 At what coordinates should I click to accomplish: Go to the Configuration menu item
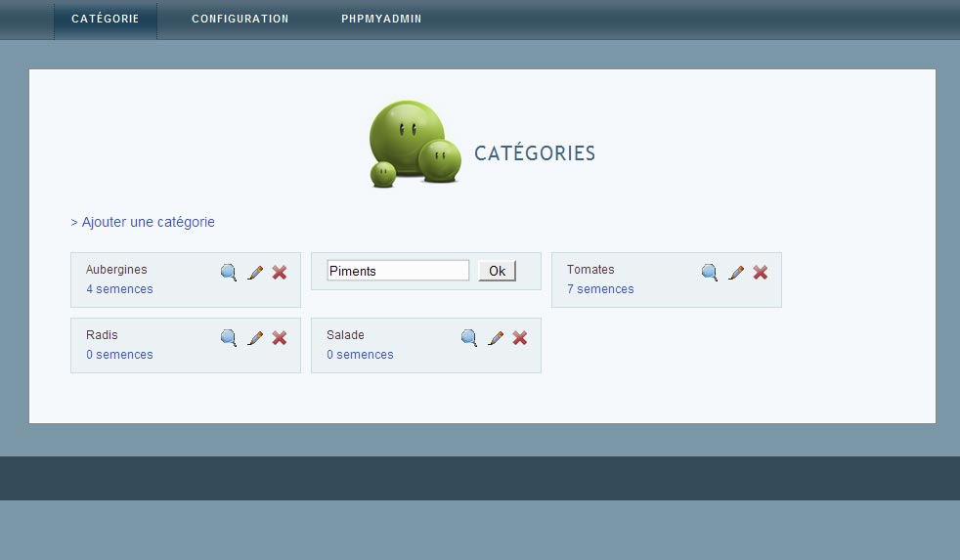coord(240,20)
